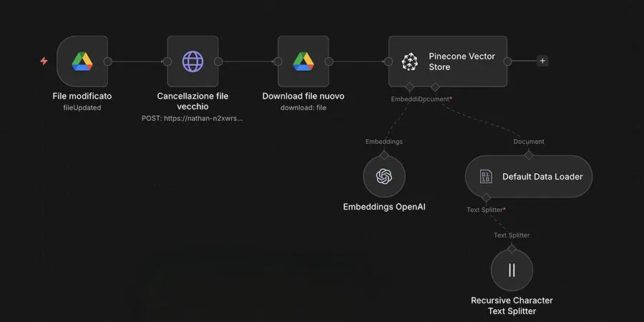Click the Pinecone Vector Store output connector
This screenshot has height=322, width=644.
click(x=507, y=62)
